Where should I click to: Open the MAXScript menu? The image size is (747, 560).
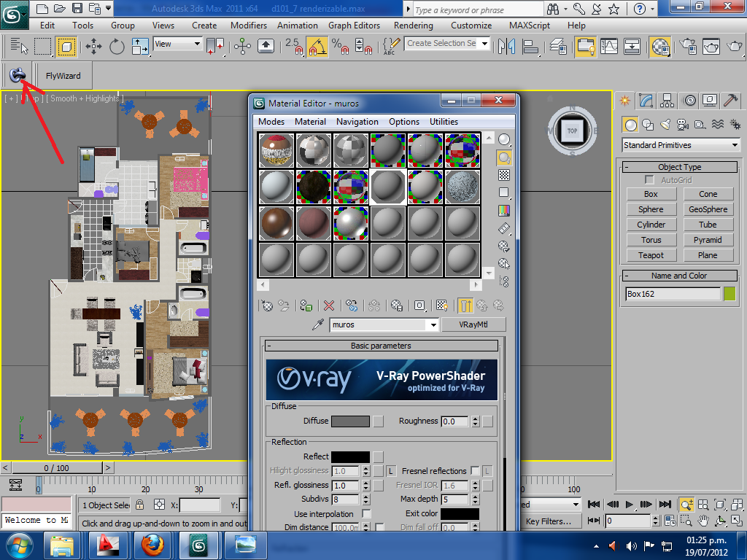point(530,26)
